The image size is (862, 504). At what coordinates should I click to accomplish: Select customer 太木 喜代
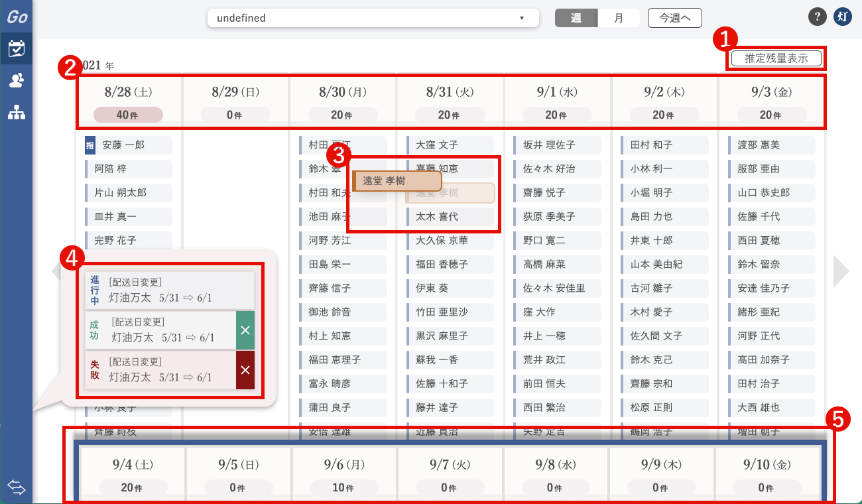pos(450,217)
